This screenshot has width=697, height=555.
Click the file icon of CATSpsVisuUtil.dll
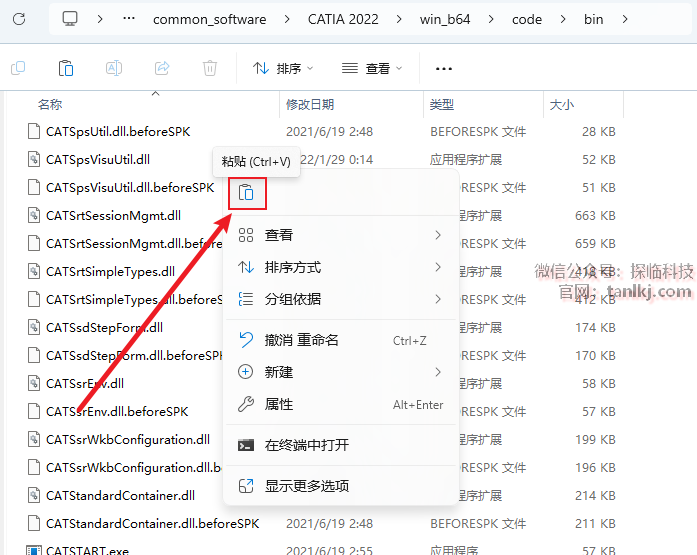click(34, 160)
